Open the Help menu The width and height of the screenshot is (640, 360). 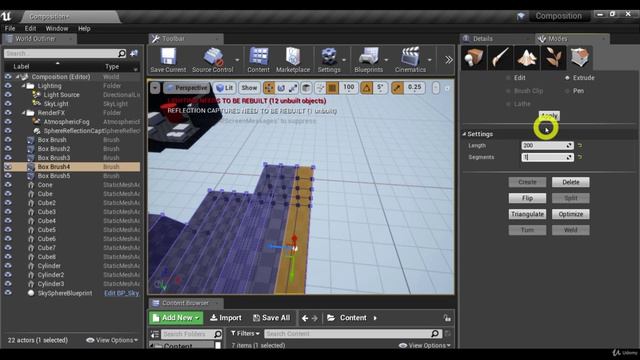[84, 29]
